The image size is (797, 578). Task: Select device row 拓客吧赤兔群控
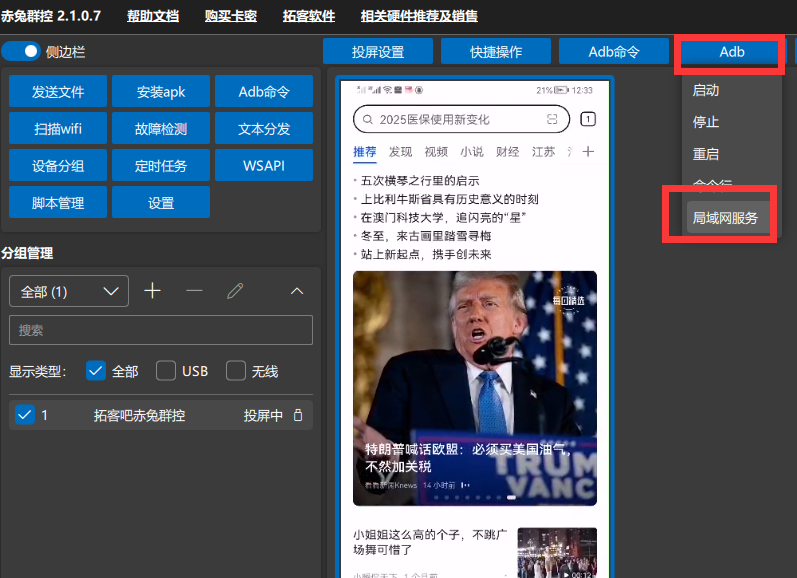pyautogui.click(x=161, y=415)
